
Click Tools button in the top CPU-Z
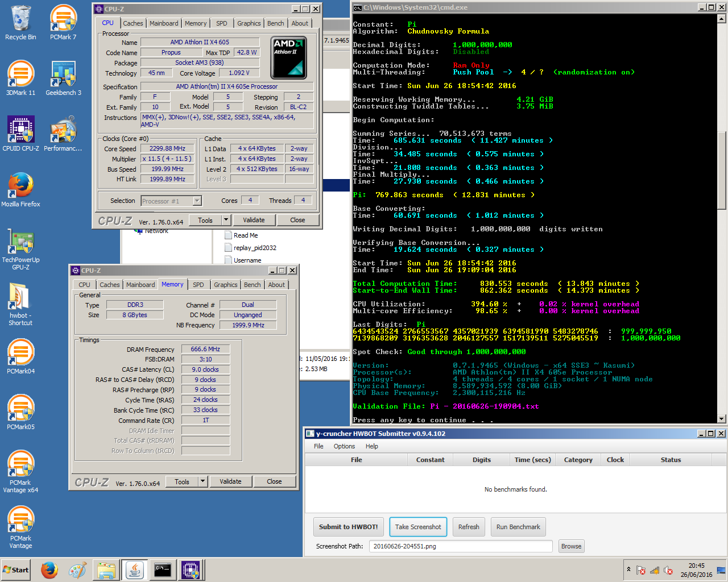tap(205, 220)
